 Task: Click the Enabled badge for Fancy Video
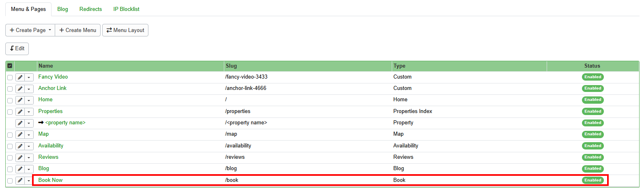592,77
